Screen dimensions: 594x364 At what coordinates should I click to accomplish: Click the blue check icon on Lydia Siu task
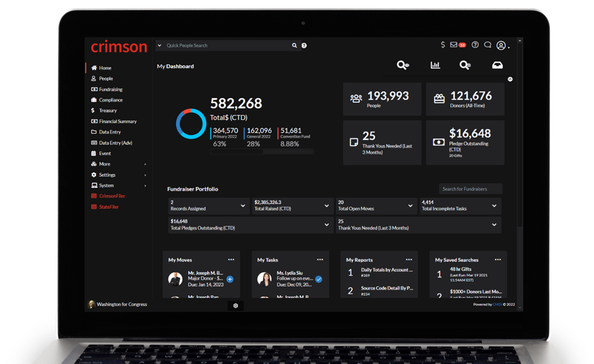(x=319, y=279)
